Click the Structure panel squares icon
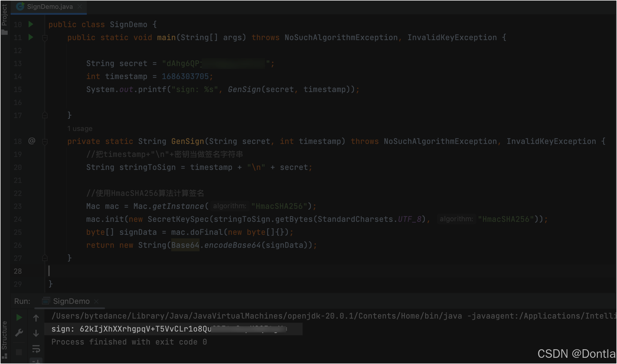This screenshot has height=364, width=617. pyautogui.click(x=4, y=356)
